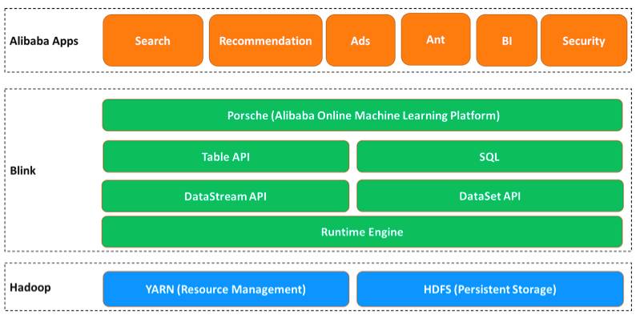Viewport: 644px width, 323px height.
Task: Select the Table API block
Action: 226,156
